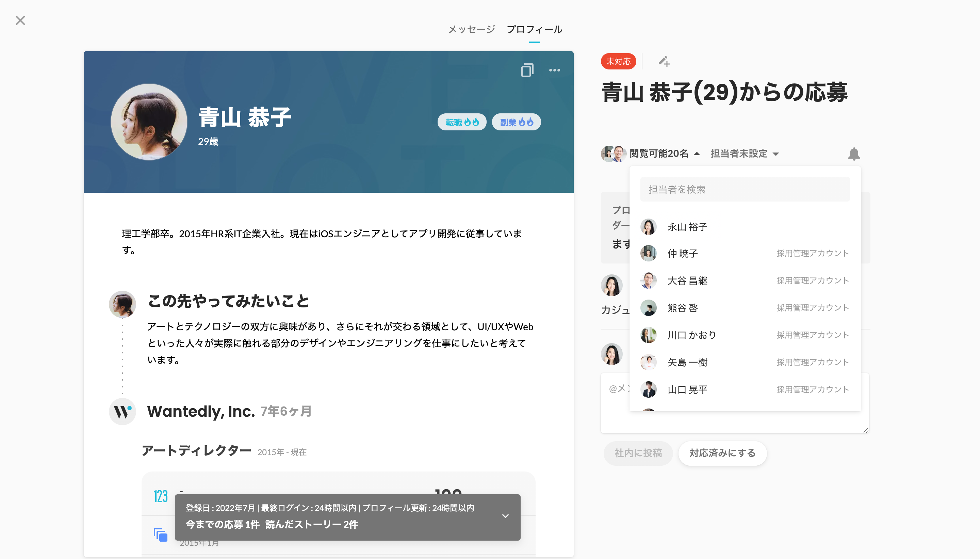Viewport: 980px width, 559px height.
Task: Choose 大谷 昌継 as assignee
Action: click(745, 281)
